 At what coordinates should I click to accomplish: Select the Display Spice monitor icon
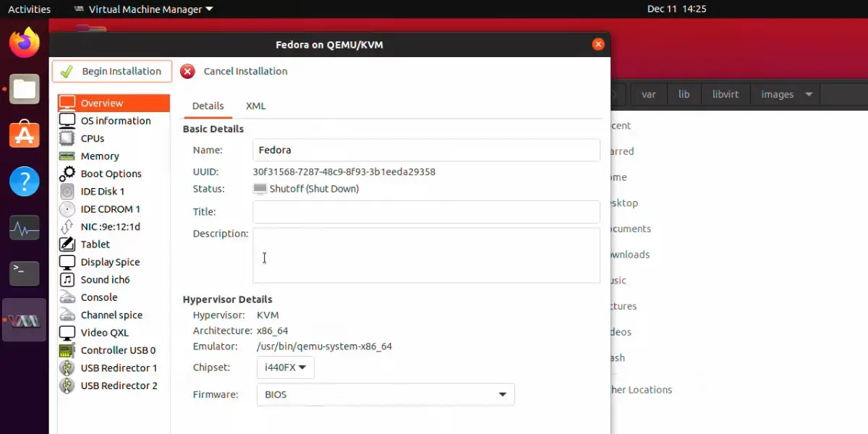[67, 262]
